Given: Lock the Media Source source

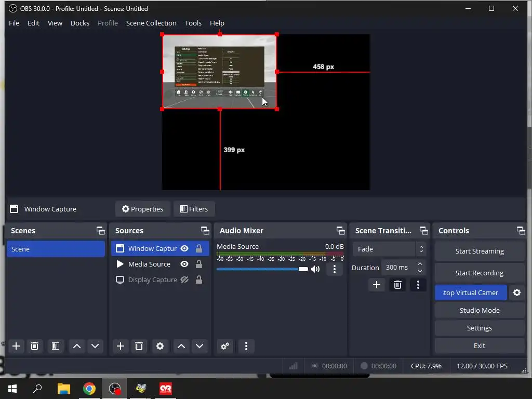Looking at the screenshot, I should 199,264.
